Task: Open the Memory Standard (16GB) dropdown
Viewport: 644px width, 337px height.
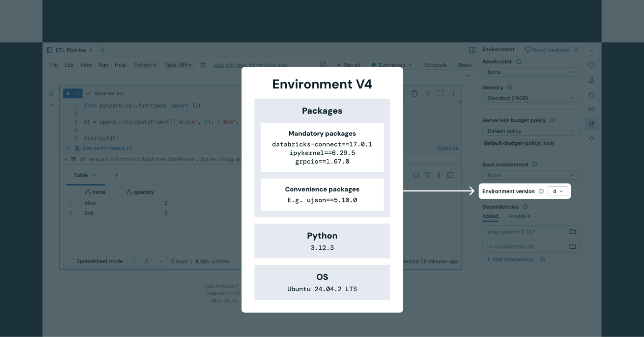Action: point(530,98)
